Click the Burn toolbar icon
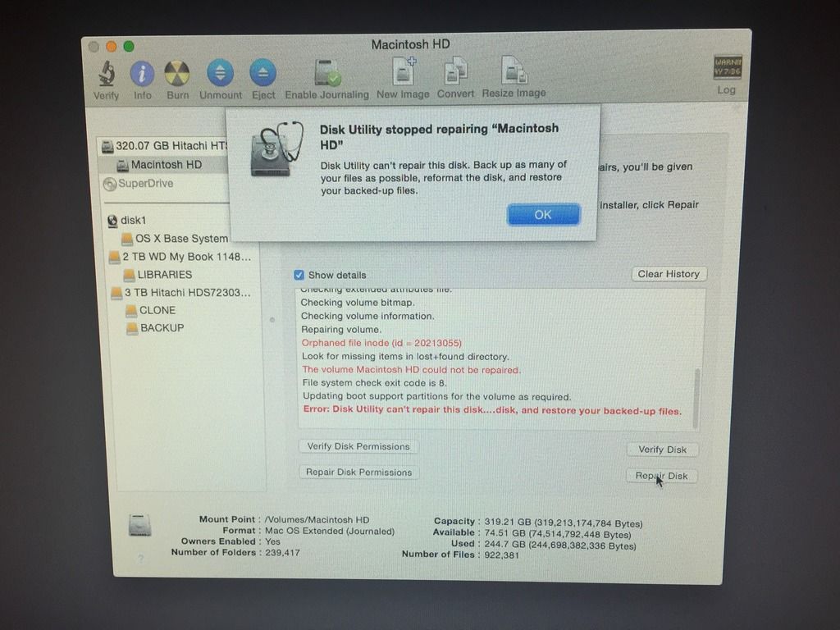Screen dimensions: 840x630 click(177, 73)
